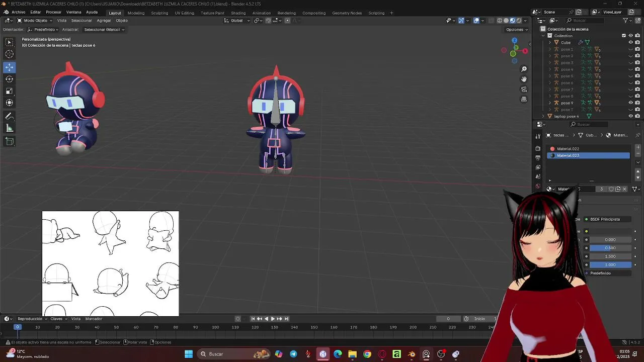Activate the Rotate tool
This screenshot has width=644, height=362.
10,79
